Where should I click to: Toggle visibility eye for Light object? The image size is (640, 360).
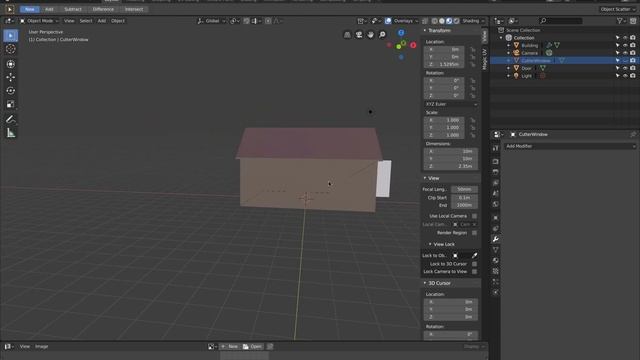[625, 76]
